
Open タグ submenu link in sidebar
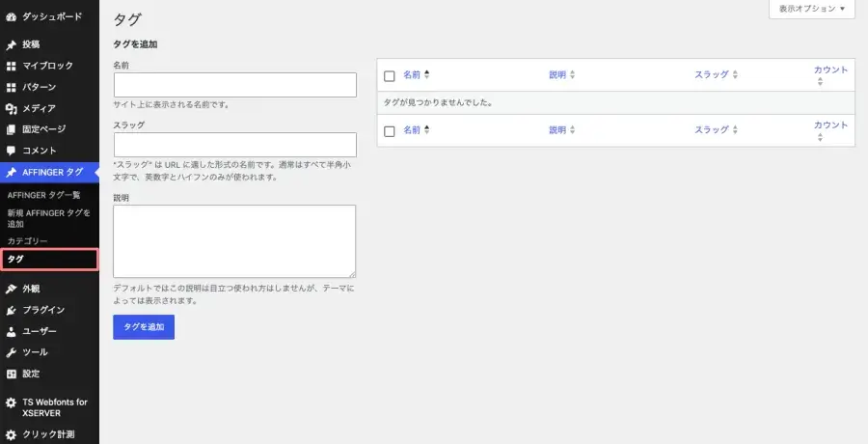[15, 259]
